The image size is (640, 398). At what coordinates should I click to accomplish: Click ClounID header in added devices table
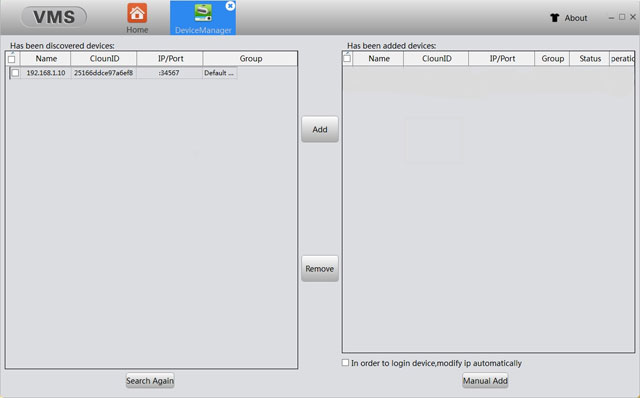[x=436, y=59]
